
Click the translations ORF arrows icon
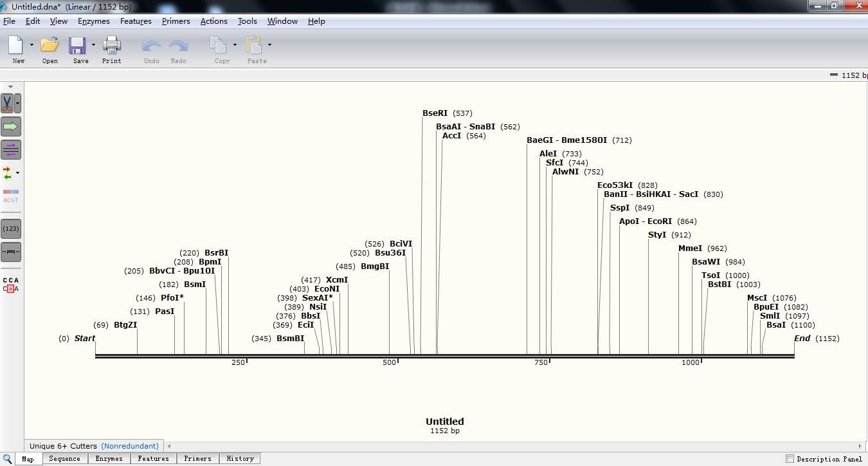point(8,173)
